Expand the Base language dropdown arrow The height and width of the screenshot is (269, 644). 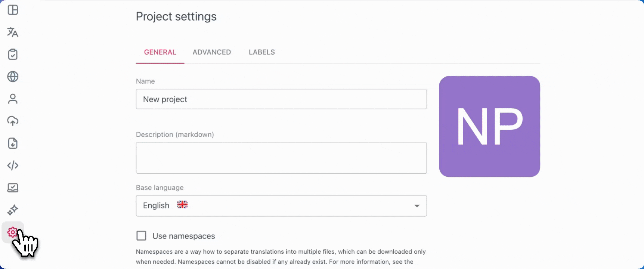417,206
